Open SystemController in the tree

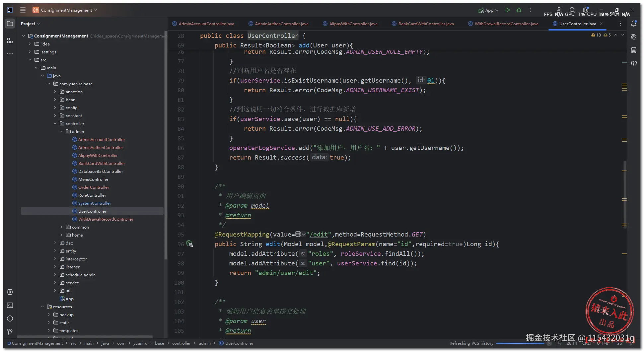[95, 203]
